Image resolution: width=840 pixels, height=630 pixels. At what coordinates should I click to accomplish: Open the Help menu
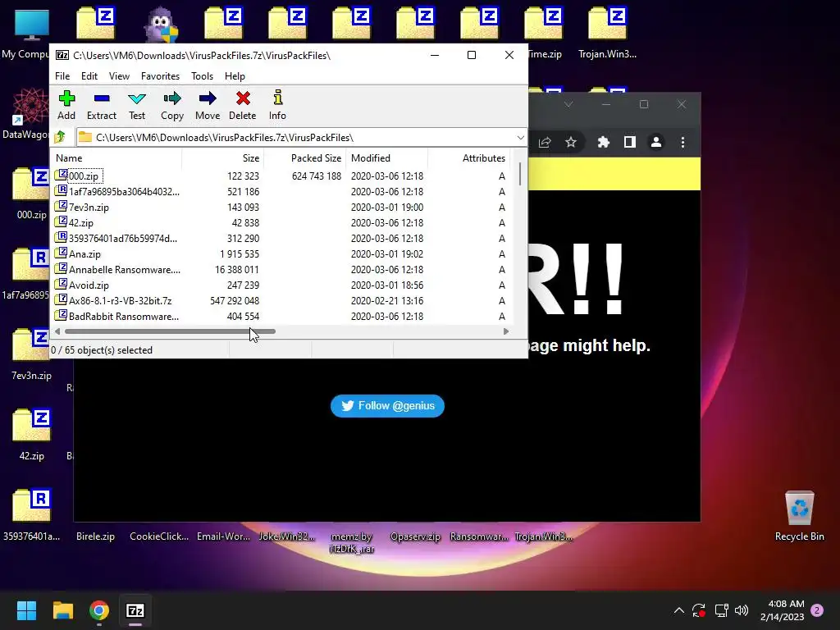click(x=235, y=76)
